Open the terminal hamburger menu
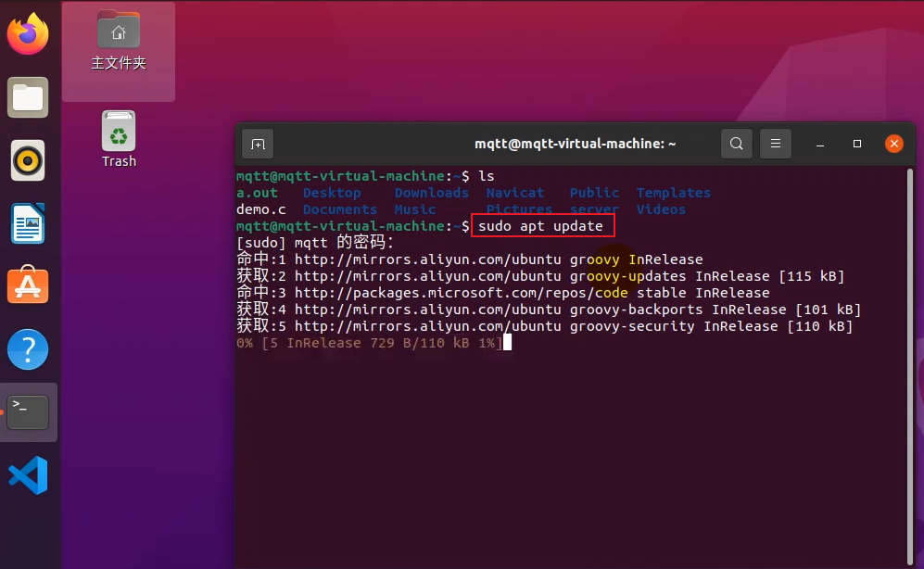The width and height of the screenshot is (924, 569). (776, 144)
